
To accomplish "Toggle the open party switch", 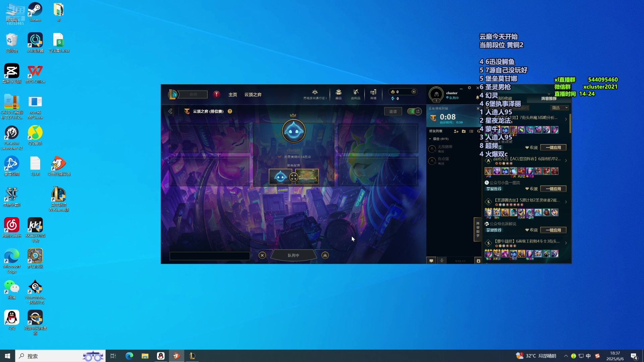I will pyautogui.click(x=414, y=111).
